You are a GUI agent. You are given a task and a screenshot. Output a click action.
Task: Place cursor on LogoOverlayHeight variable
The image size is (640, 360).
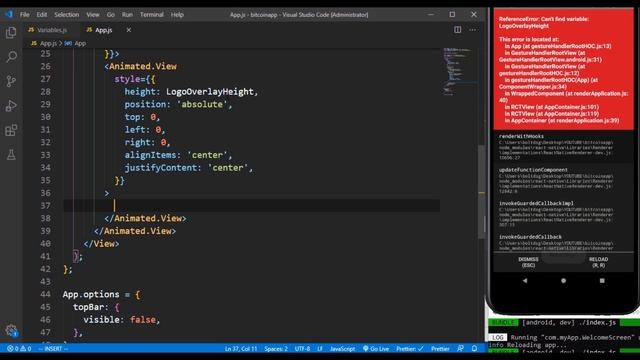pyautogui.click(x=209, y=92)
